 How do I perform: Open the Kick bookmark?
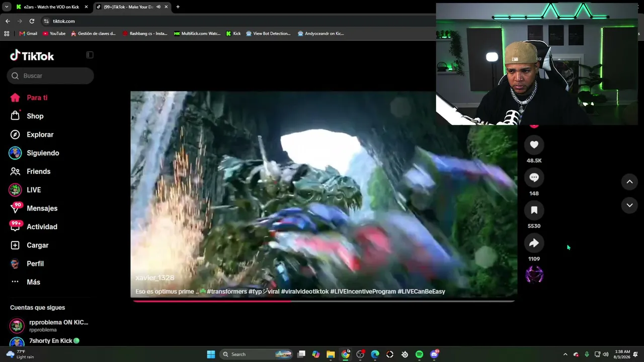coord(233,34)
